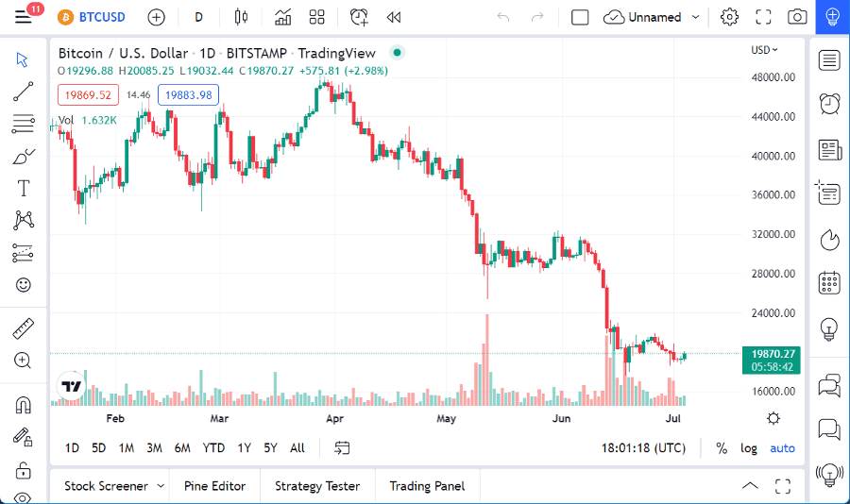This screenshot has width=850, height=504.
Task: Toggle the log scale
Action: pos(748,448)
